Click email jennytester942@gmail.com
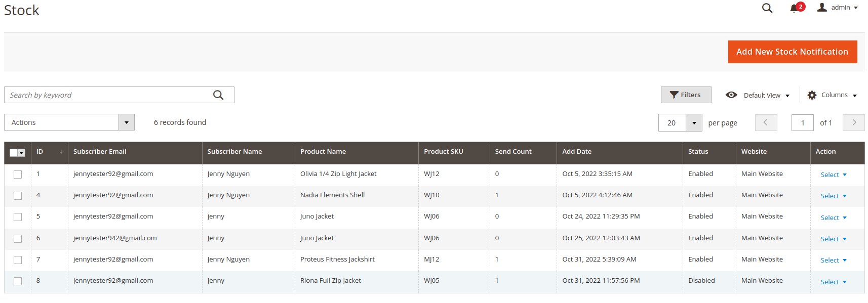The height and width of the screenshot is (303, 868). point(115,238)
